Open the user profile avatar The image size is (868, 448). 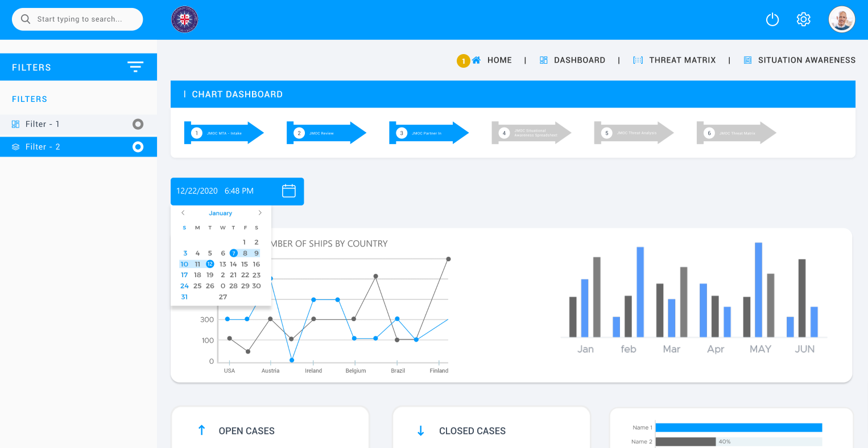point(842,19)
